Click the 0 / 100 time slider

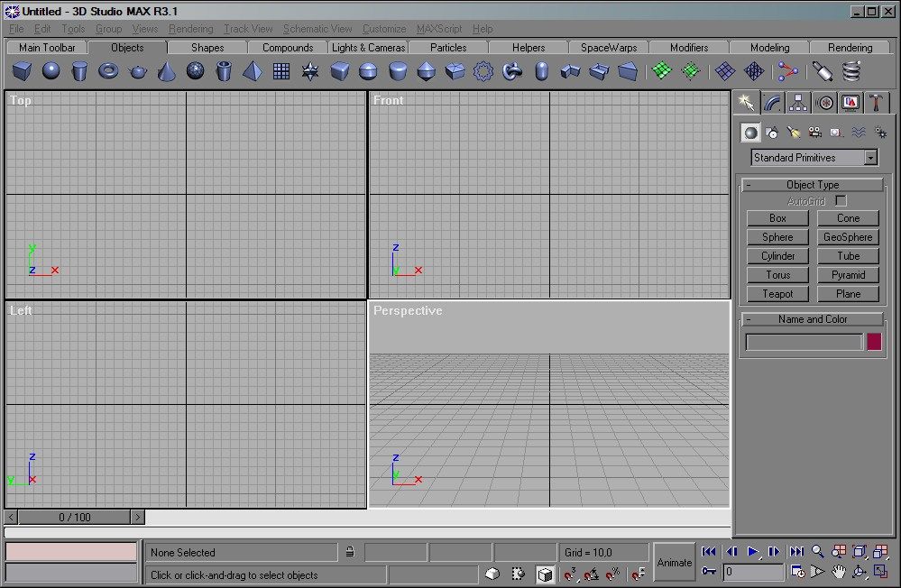point(75,518)
